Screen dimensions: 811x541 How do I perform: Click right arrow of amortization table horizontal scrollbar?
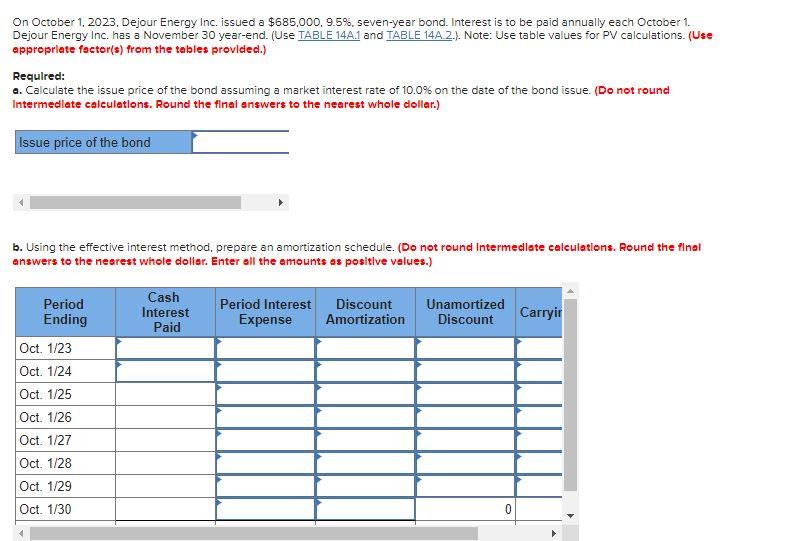[554, 533]
